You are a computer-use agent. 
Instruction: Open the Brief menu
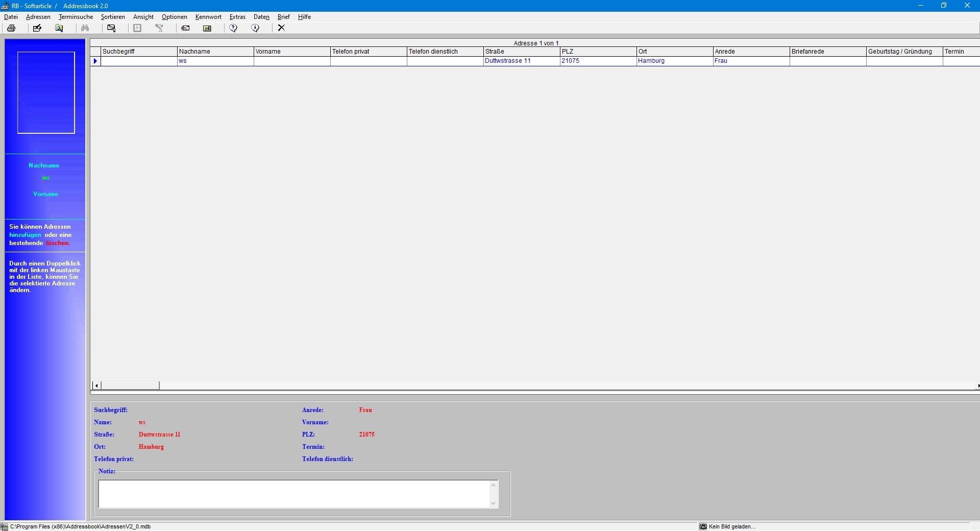[284, 17]
